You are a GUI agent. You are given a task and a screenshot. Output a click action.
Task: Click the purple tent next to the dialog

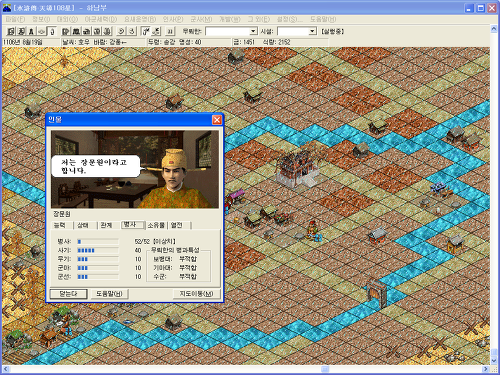pos(235,196)
